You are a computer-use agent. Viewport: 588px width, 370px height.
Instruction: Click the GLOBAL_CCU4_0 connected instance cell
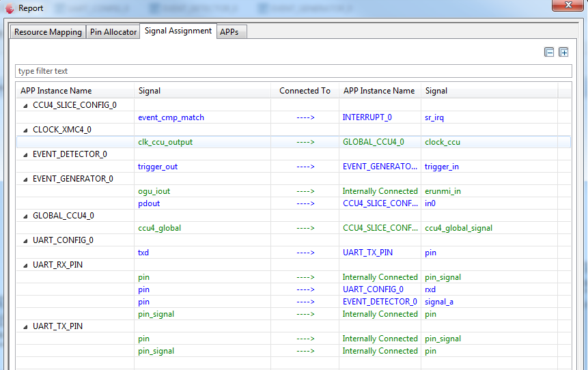tap(374, 142)
